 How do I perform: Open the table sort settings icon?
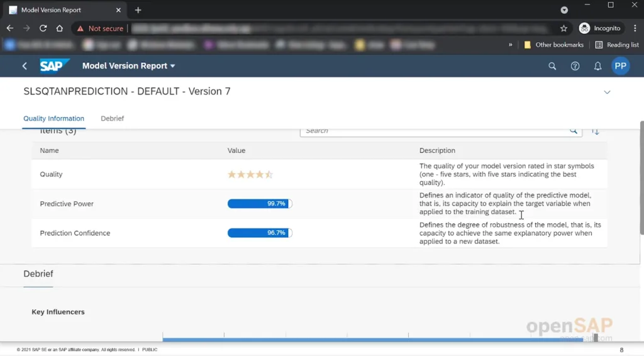pos(596,131)
